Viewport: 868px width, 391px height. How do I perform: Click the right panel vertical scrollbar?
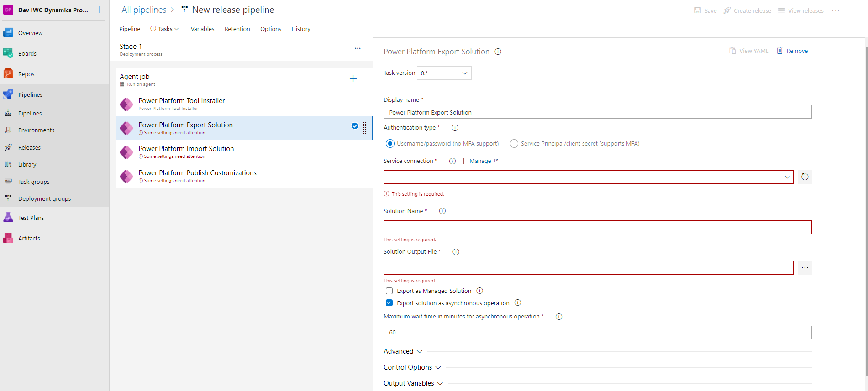(x=866, y=211)
